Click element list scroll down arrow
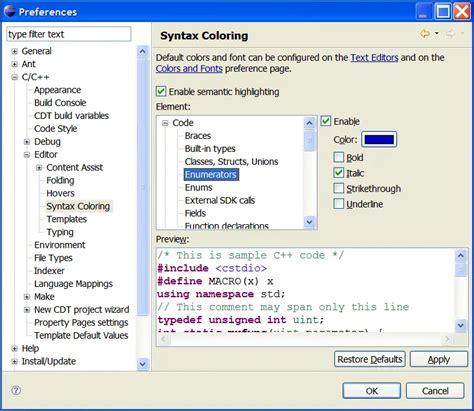This screenshot has width=474, height=411. click(309, 222)
